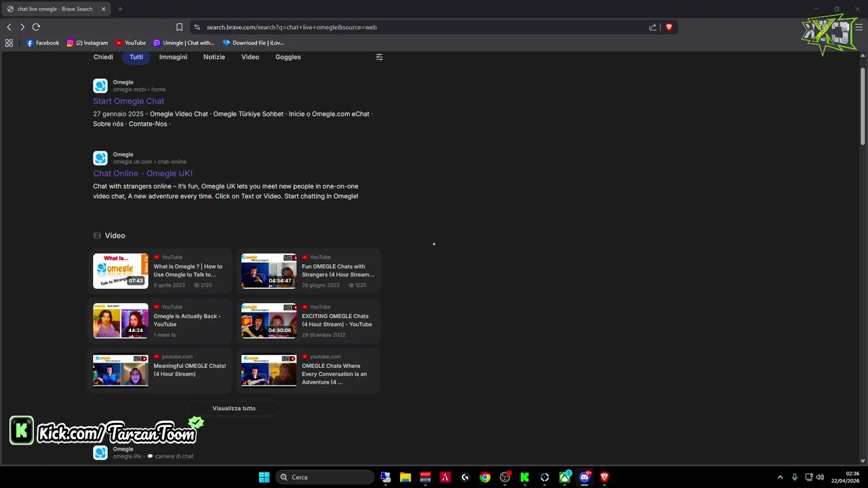Open the site settings icon beside the URL
Image resolution: width=868 pixels, height=488 pixels.
[x=197, y=27]
